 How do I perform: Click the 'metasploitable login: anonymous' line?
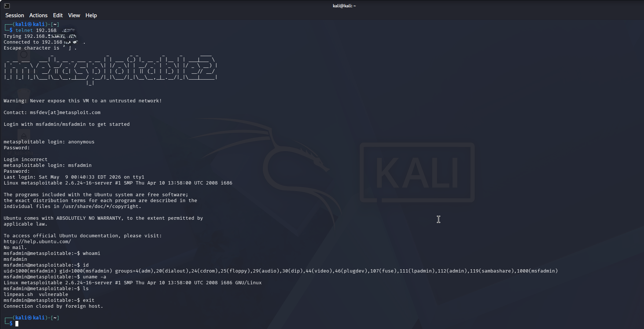click(x=49, y=142)
